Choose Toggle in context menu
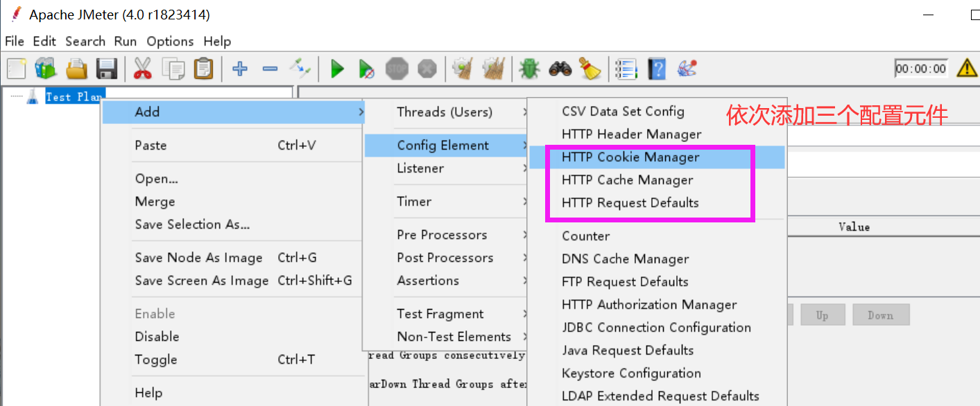Screen dimensions: 980x406 [x=234, y=360]
